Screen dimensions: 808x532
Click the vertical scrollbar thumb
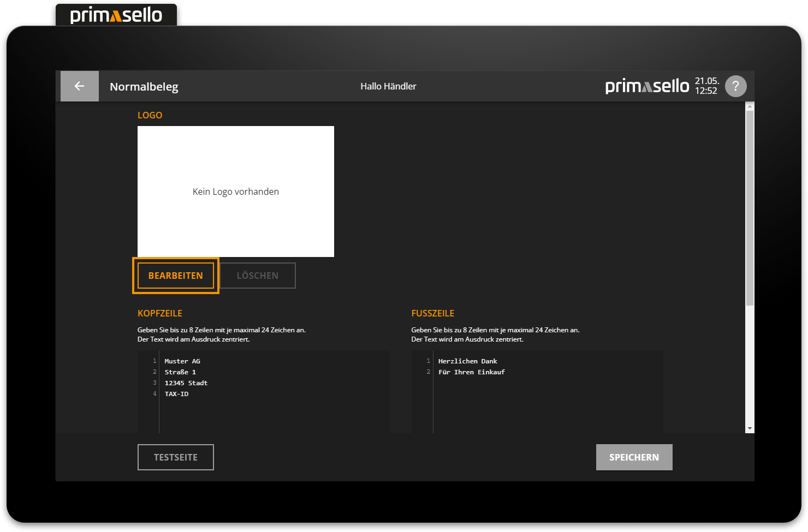click(x=750, y=207)
